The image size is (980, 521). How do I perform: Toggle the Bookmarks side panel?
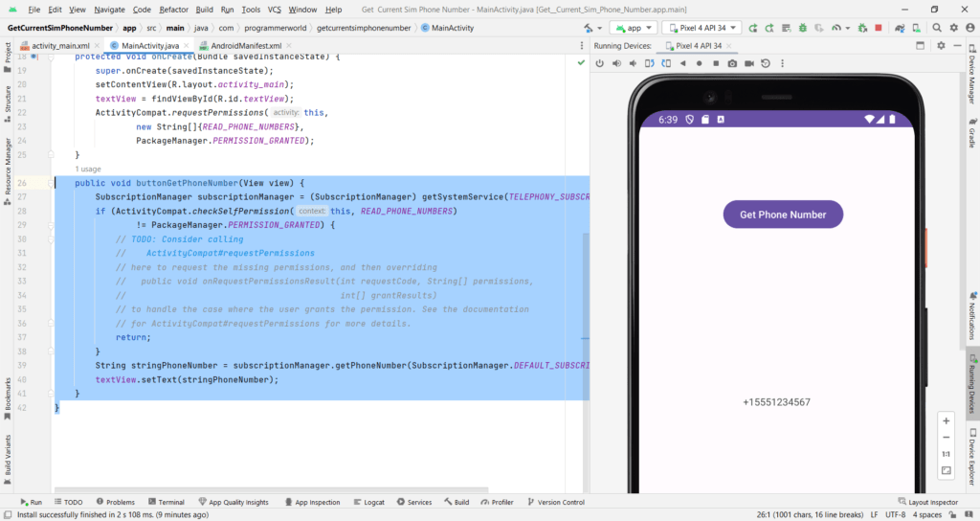click(8, 399)
